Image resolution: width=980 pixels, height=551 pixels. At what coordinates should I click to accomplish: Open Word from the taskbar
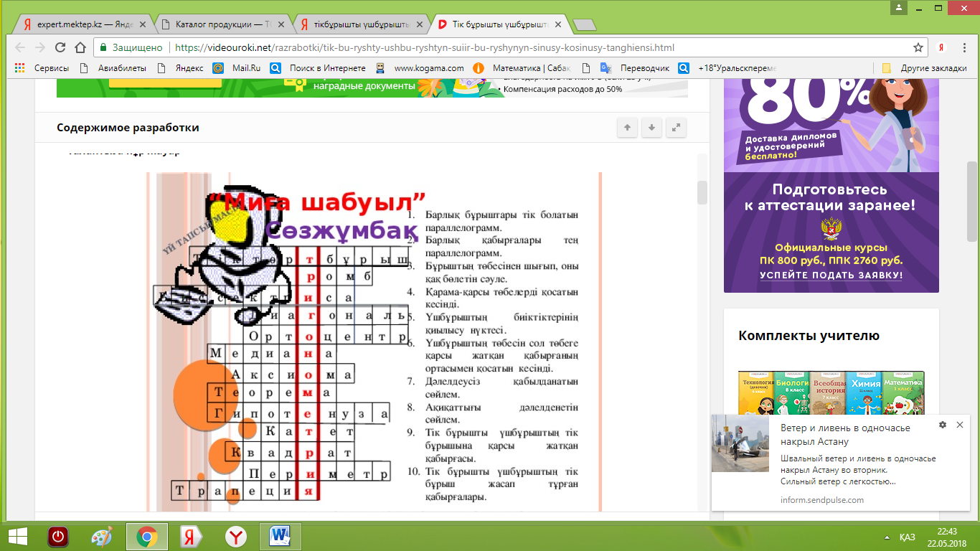pyautogui.click(x=278, y=537)
